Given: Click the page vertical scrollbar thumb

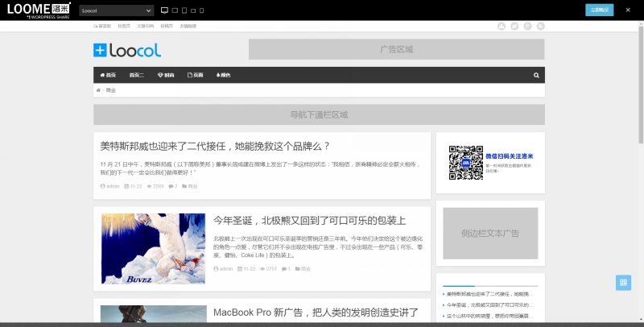Looking at the screenshot, I should (x=641, y=85).
